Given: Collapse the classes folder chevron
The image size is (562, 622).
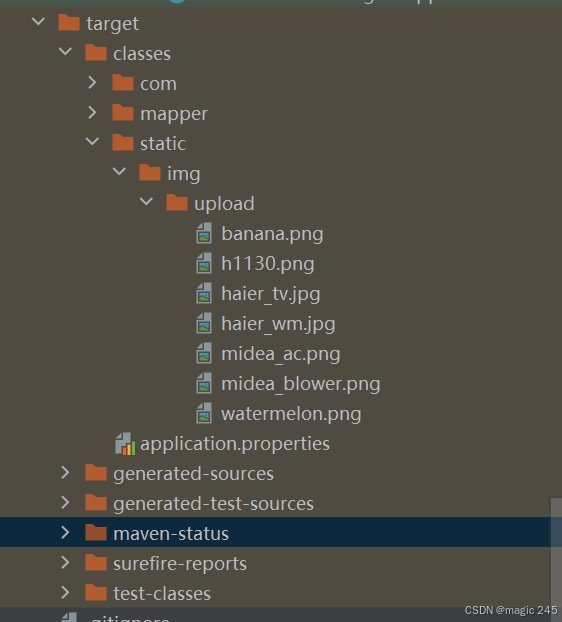Looking at the screenshot, I should [x=65, y=52].
